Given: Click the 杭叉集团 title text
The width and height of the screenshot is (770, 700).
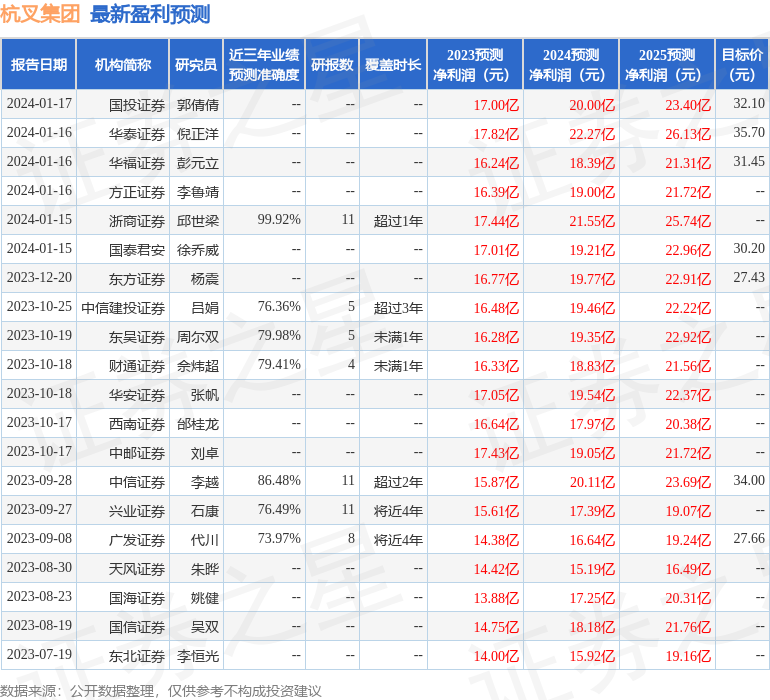Looking at the screenshot, I should click(x=40, y=14).
